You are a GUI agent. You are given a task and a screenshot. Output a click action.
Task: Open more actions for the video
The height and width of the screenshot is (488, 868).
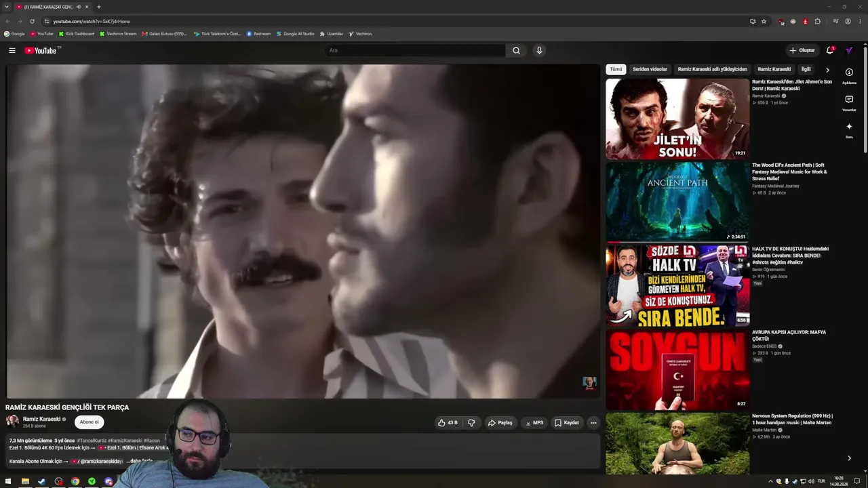(x=593, y=423)
